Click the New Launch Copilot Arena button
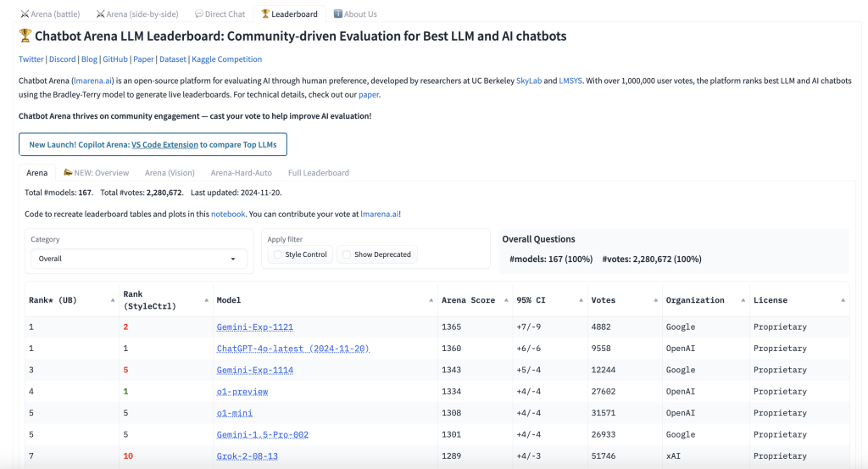This screenshot has width=868, height=469. (153, 144)
